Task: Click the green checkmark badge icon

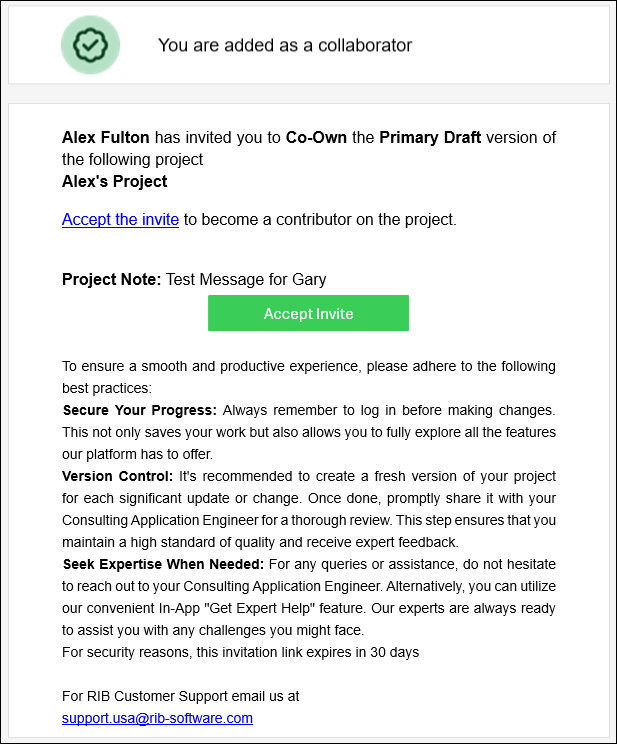Action: 90,45
